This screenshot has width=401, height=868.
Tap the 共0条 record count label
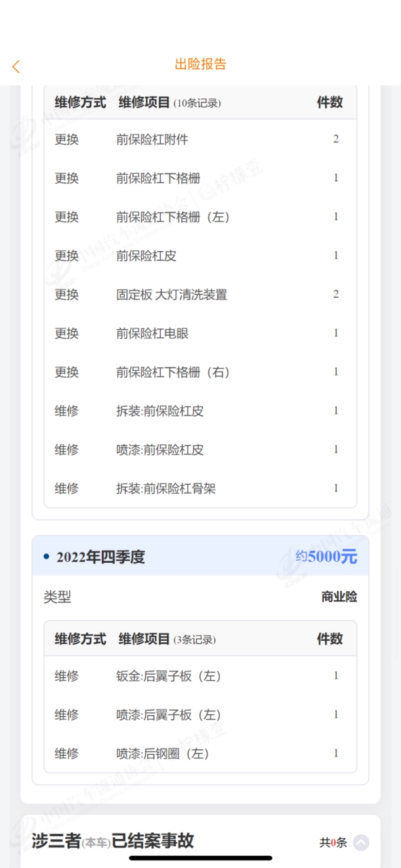333,842
